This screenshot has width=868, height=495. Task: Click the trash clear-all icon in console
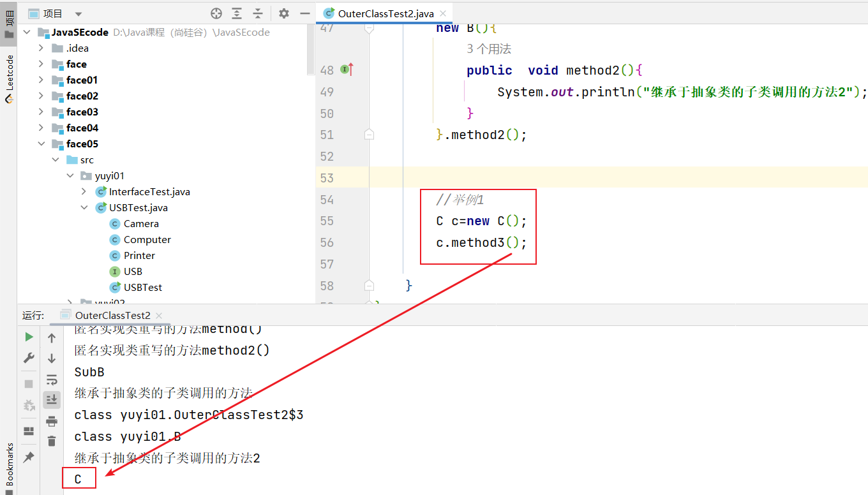coord(52,441)
